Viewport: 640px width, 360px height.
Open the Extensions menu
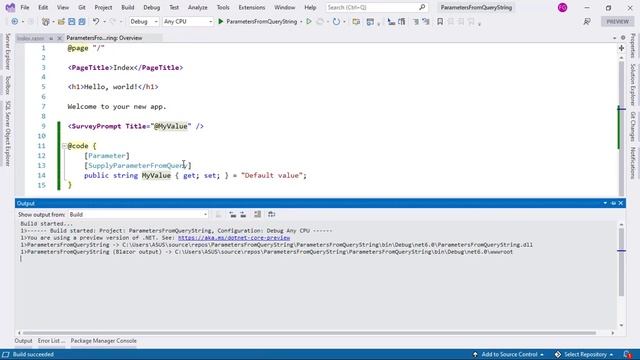pyautogui.click(x=251, y=7)
